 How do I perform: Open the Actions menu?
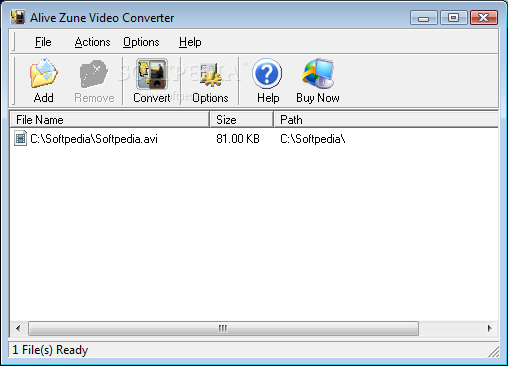pyautogui.click(x=92, y=42)
